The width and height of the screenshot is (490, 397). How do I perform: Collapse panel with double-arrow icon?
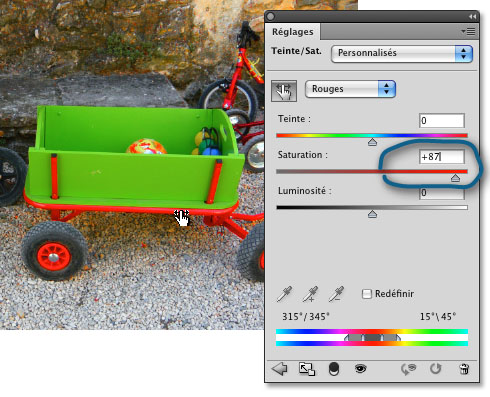click(472, 16)
